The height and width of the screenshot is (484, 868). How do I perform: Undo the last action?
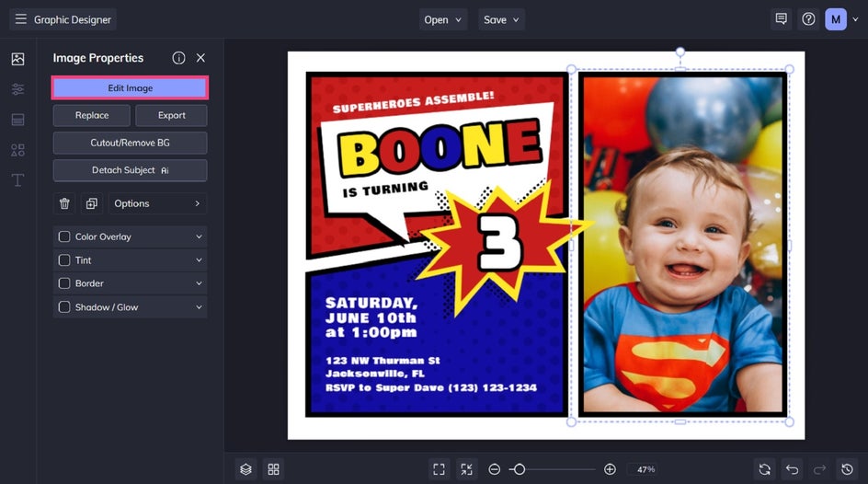793,469
